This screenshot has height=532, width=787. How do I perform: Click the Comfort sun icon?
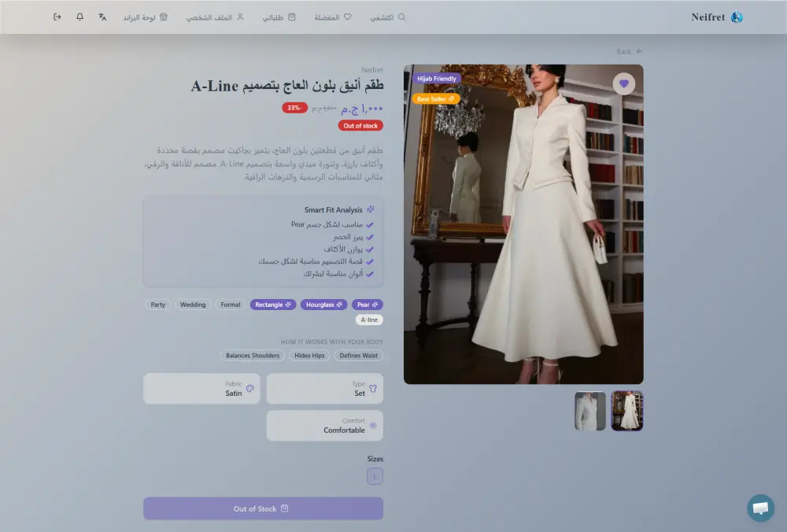[x=373, y=426]
